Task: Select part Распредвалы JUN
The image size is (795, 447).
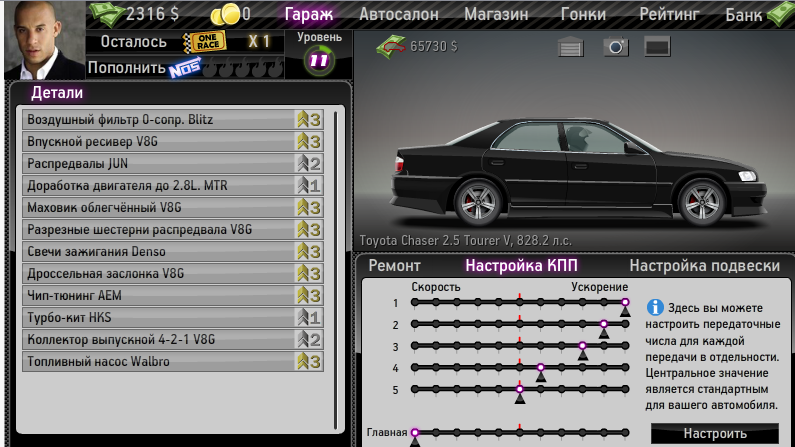Action: (x=173, y=164)
